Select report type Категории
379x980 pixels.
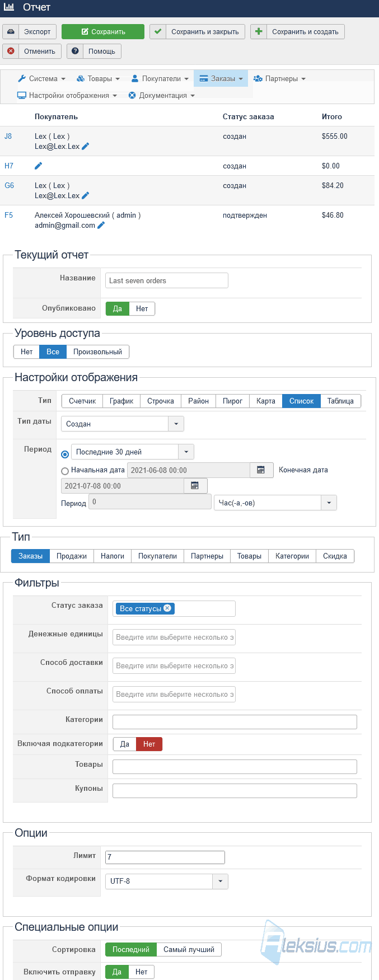pos(292,556)
